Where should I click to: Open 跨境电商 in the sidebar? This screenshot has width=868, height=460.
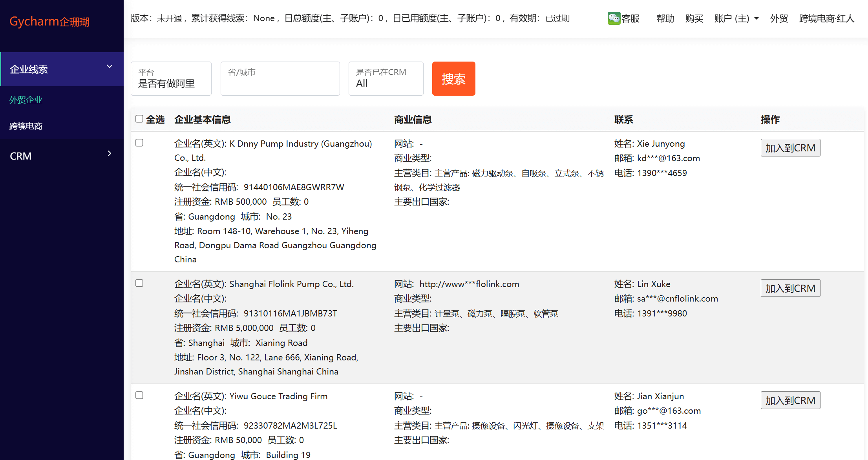26,126
